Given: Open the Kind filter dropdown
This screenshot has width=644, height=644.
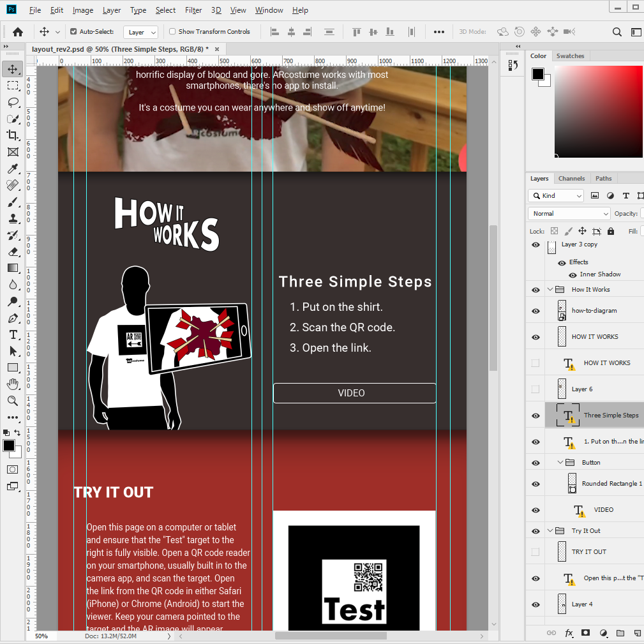Looking at the screenshot, I should click(x=556, y=196).
